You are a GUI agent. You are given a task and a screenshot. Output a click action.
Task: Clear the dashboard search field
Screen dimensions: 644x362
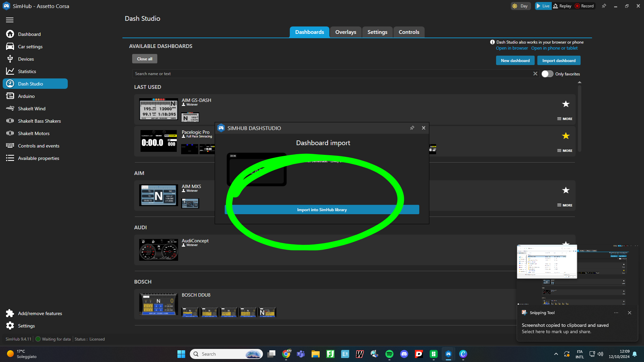(x=535, y=74)
